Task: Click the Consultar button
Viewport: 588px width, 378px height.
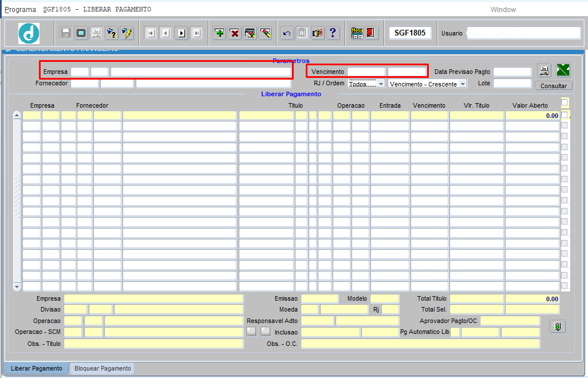Action: 554,86
